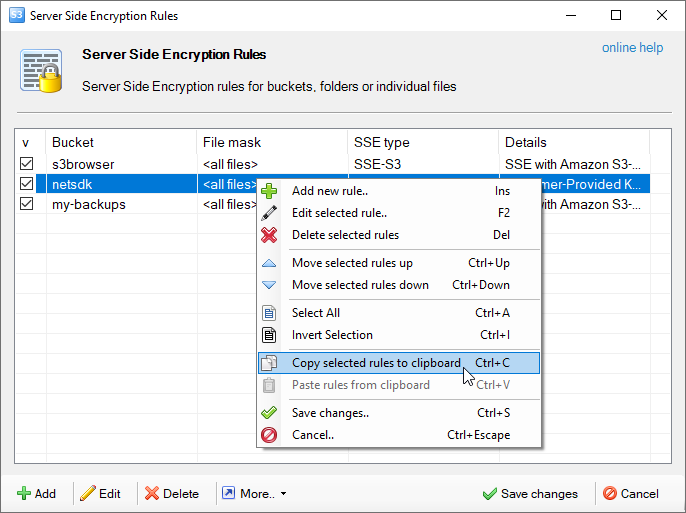The image size is (686, 513).
Task: Click the pencil icon for Edit selected rule
Action: tap(269, 213)
